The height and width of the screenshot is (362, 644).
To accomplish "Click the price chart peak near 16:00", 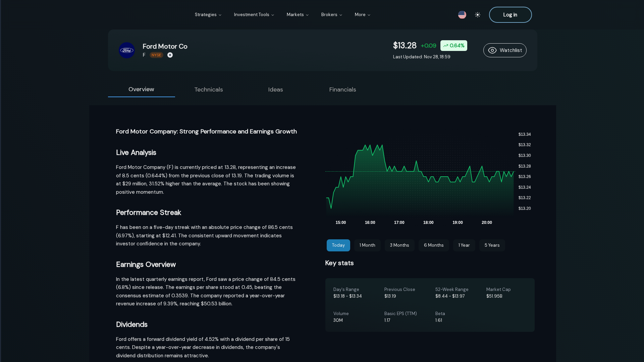I will 370,145.
